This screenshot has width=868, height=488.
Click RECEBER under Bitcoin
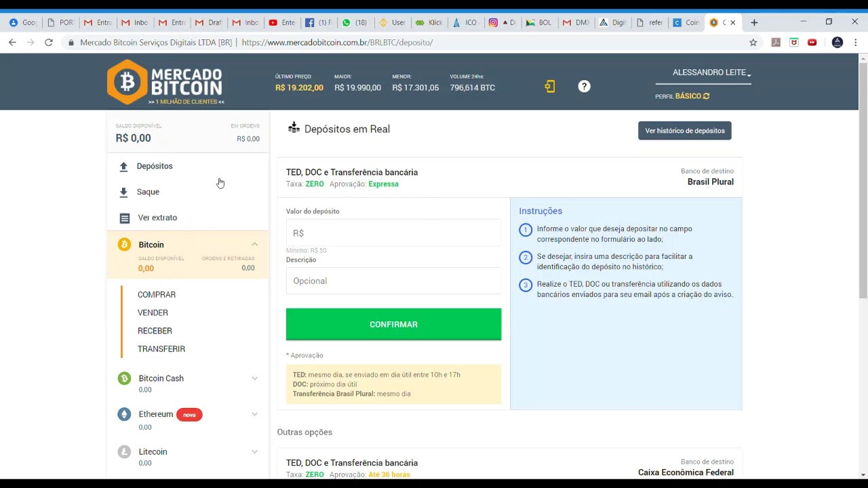[x=155, y=331]
